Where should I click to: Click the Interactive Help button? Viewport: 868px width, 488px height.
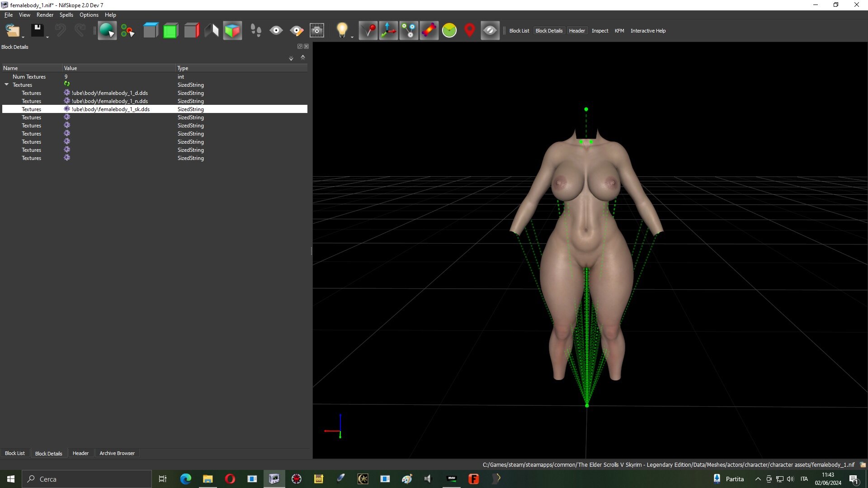click(648, 30)
